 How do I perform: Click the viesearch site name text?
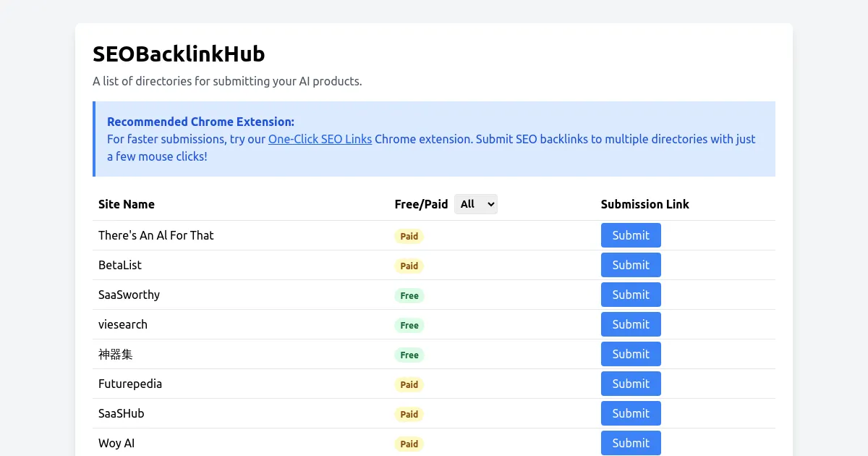click(x=123, y=324)
